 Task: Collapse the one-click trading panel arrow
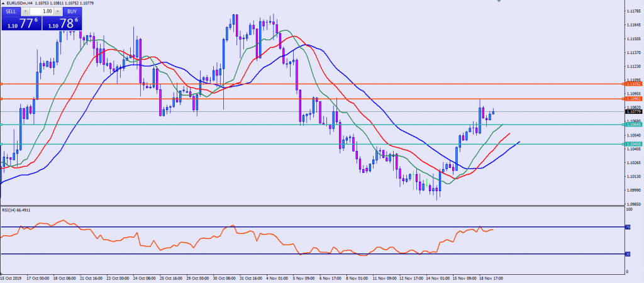(3, 4)
